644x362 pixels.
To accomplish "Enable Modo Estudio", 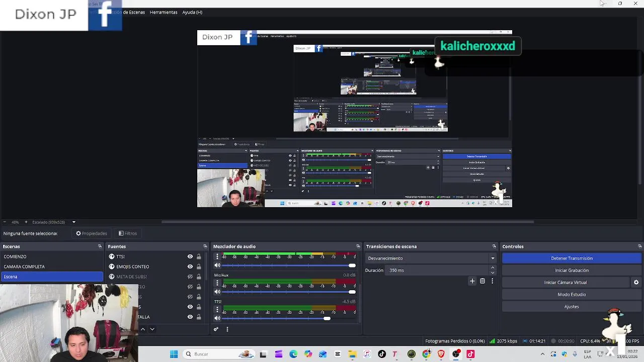I will click(x=572, y=295).
